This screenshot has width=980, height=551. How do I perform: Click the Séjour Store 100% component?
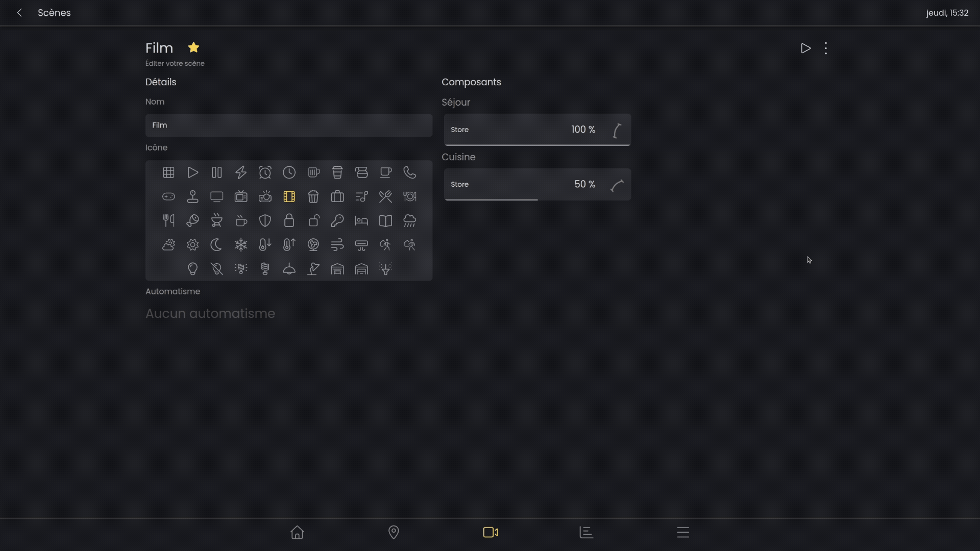pyautogui.click(x=537, y=130)
